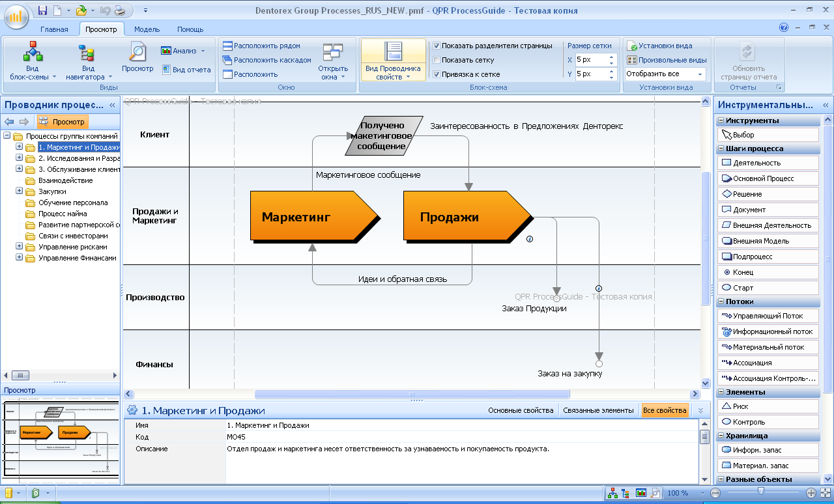This screenshot has width=834, height=504.
Task: Select the Подпроцесс tool
Action: coord(768,257)
